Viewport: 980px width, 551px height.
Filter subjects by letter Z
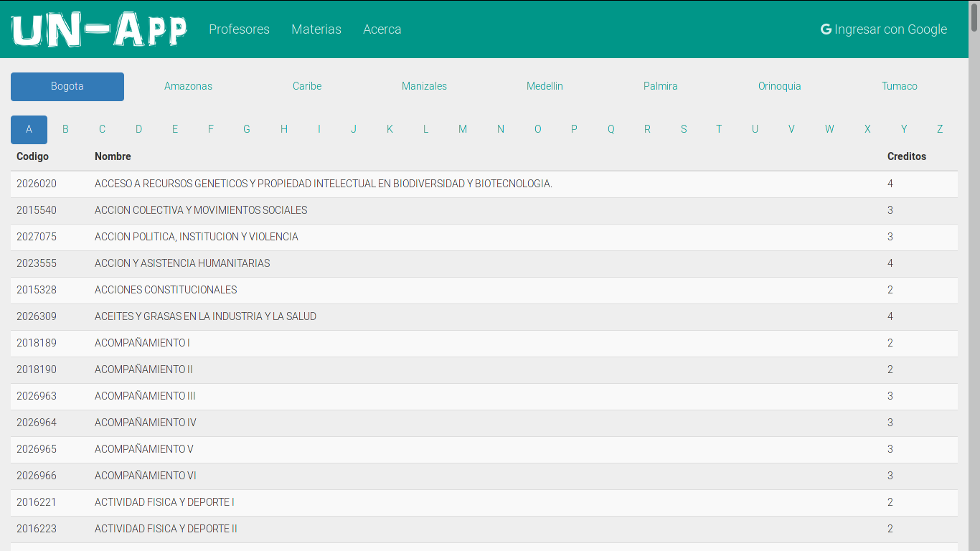(x=940, y=129)
